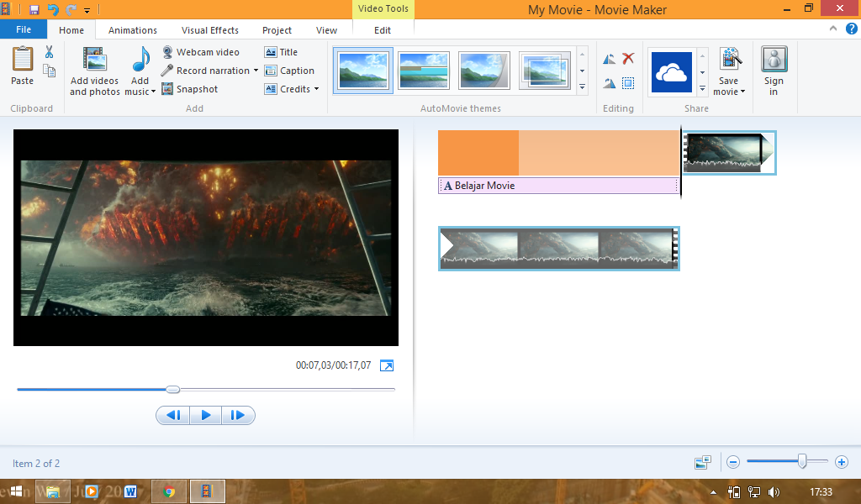Collapse the ribbon with caret arrow
The width and height of the screenshot is (861, 504).
point(833,29)
